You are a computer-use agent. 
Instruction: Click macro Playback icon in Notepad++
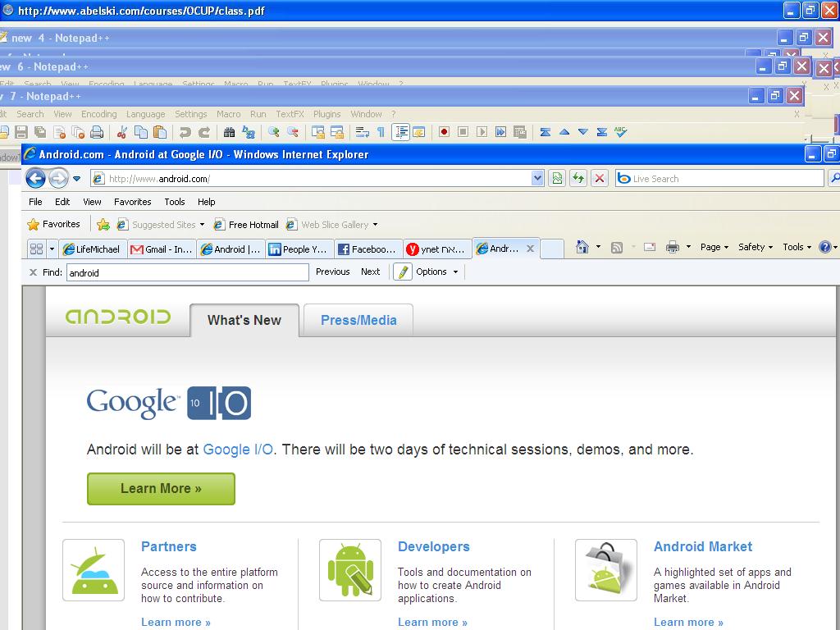(x=482, y=132)
